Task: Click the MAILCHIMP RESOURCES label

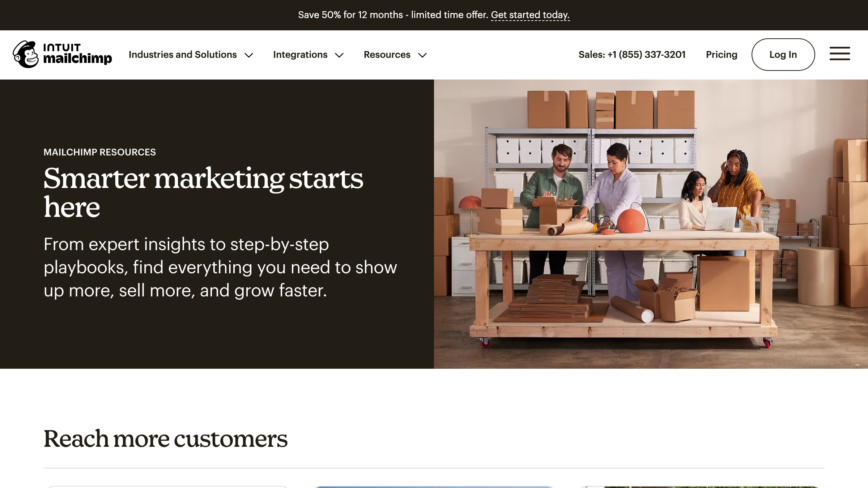Action: [x=99, y=152]
